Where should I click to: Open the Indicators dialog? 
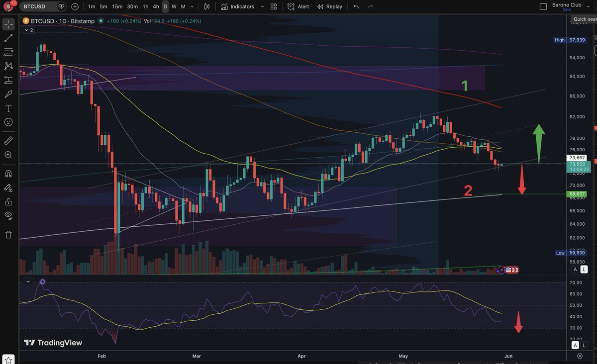238,6
